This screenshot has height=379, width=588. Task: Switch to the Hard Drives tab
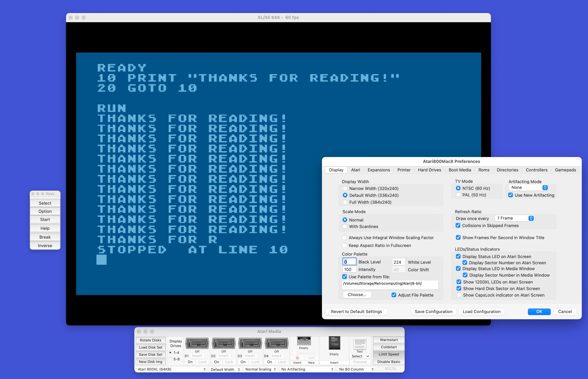point(429,170)
